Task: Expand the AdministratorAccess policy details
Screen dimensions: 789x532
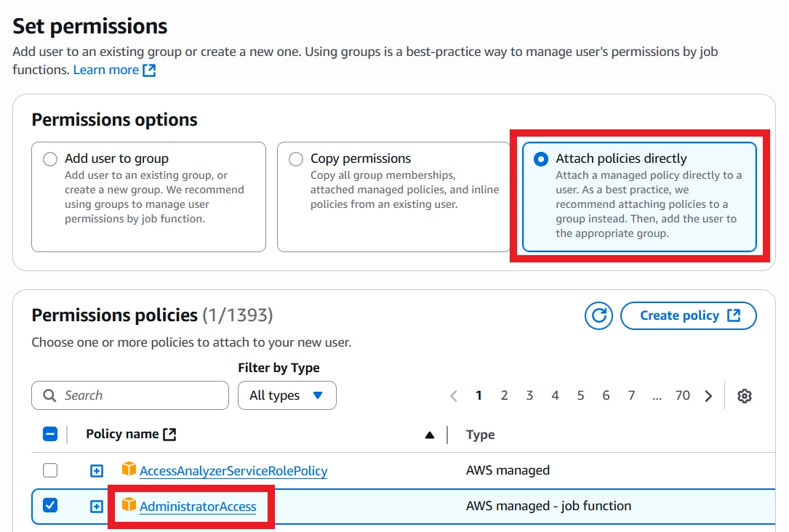Action: tap(97, 506)
